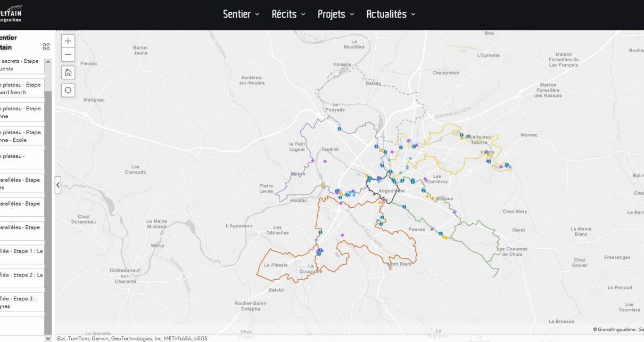This screenshot has height=342, width=644.
Task: Zoom out of the map
Action: (68, 55)
